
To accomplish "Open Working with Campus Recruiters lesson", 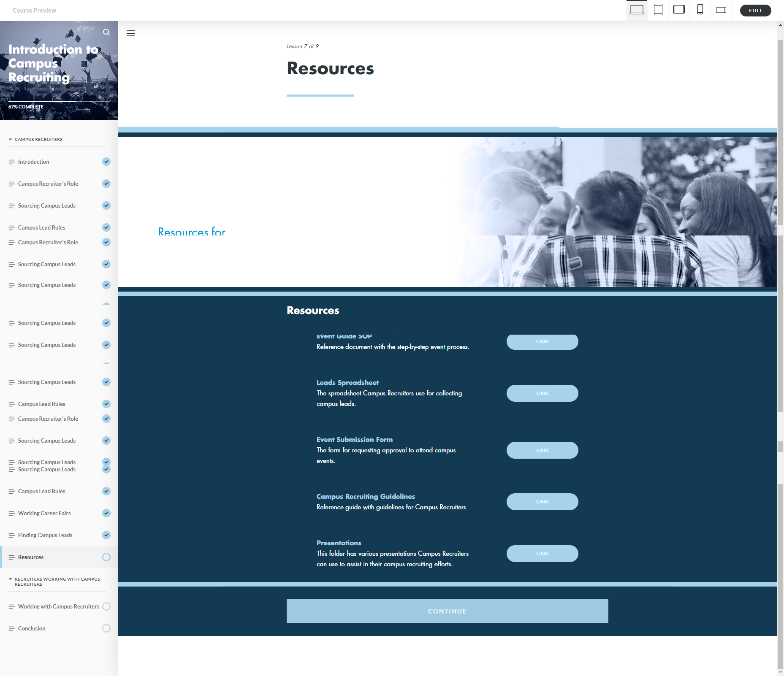I will 59,606.
